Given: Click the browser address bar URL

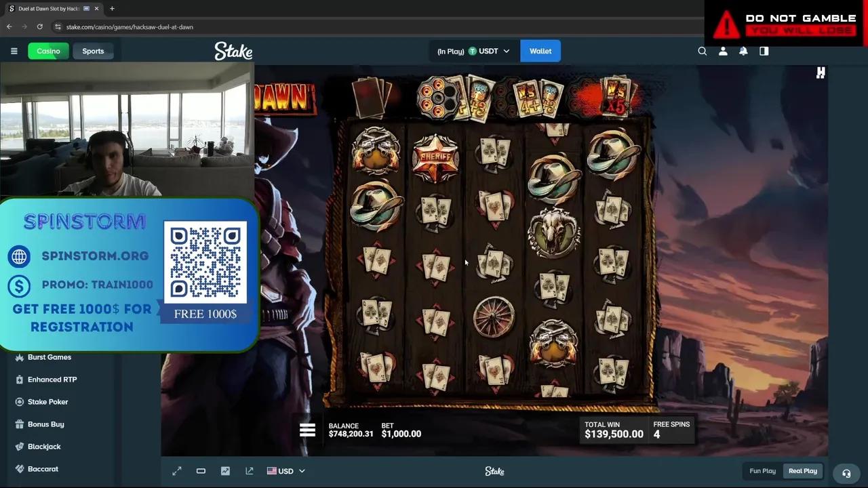Looking at the screenshot, I should 130,26.
